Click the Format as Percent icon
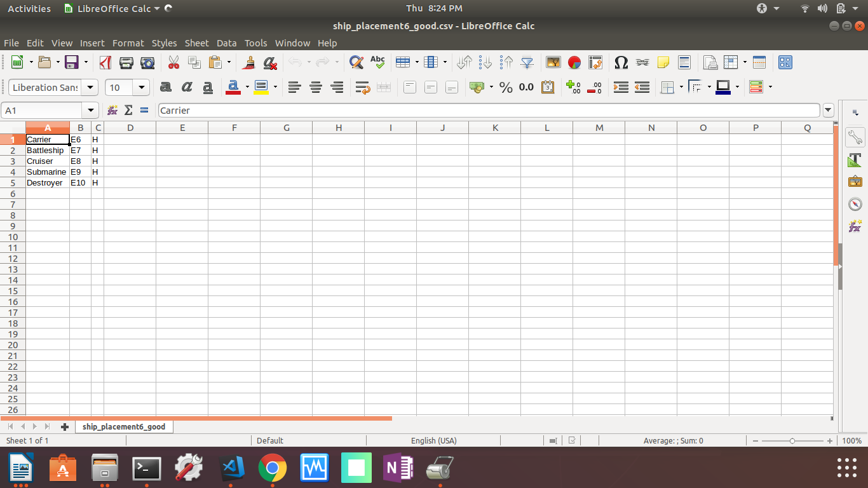Image resolution: width=868 pixels, height=488 pixels. click(x=506, y=87)
